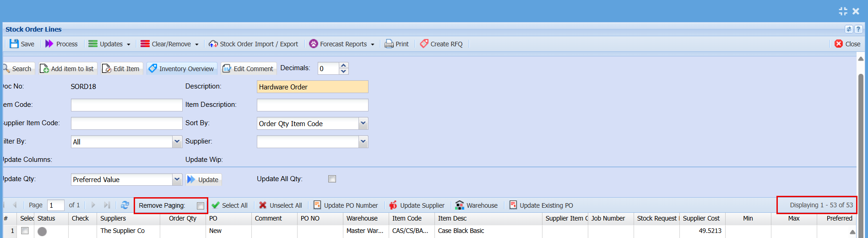Click Unselect All with red X
The image size is (868, 238).
(281, 205)
